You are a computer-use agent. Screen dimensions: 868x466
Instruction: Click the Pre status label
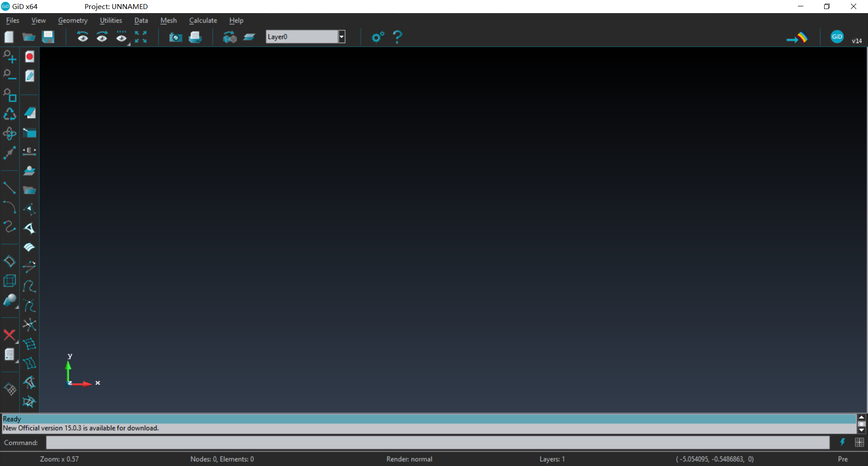coord(843,459)
